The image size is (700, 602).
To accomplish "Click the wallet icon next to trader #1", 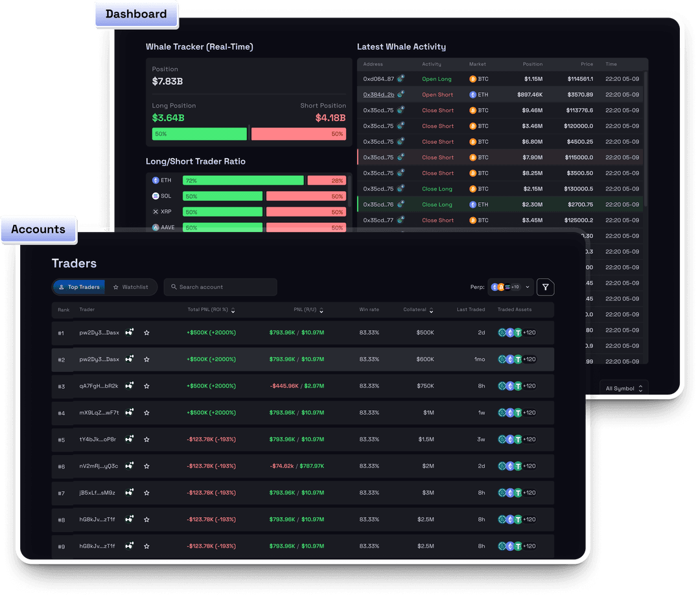I will click(x=130, y=332).
